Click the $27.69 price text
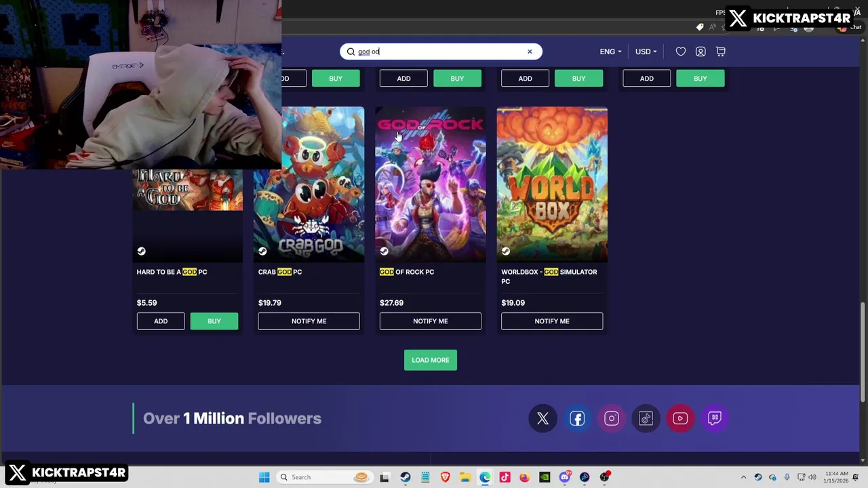868x488 pixels. tap(391, 303)
